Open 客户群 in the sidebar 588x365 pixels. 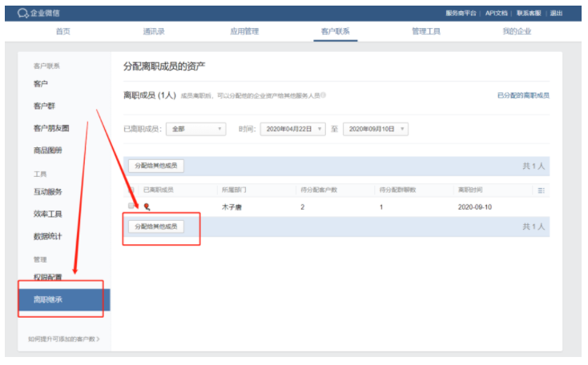point(44,106)
